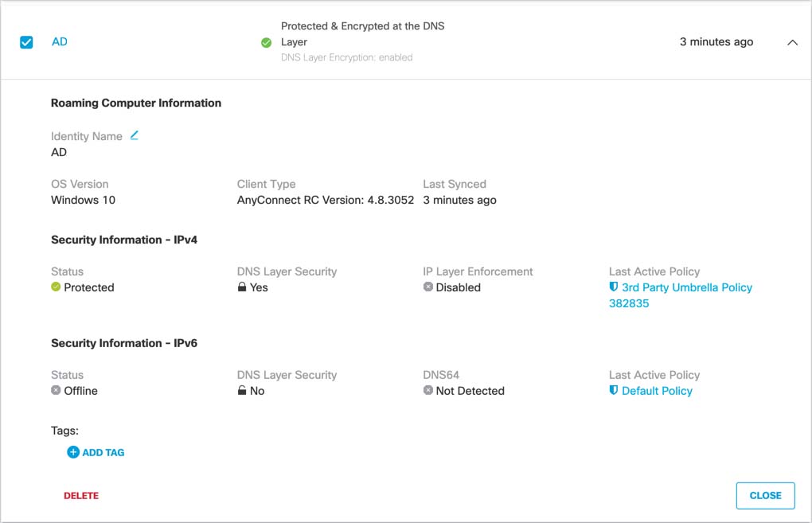The height and width of the screenshot is (523, 812).
Task: Click the plus circle icon for Add Tag
Action: pyautogui.click(x=73, y=452)
